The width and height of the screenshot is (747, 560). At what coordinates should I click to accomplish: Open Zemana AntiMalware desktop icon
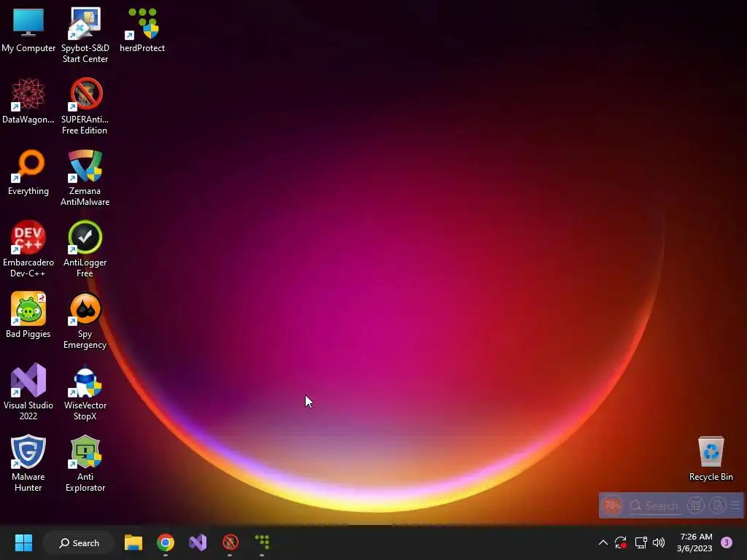85,178
